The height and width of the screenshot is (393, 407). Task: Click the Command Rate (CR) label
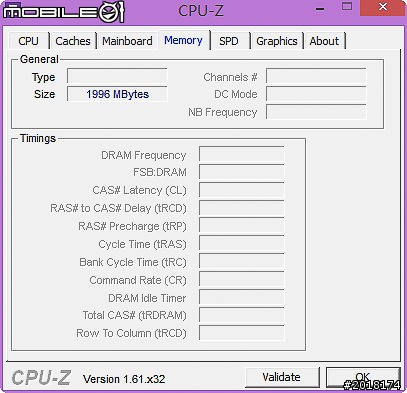coord(138,280)
